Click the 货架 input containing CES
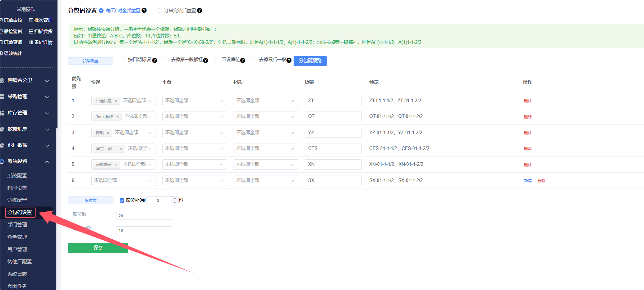The width and height of the screenshot is (644, 290). (333, 149)
